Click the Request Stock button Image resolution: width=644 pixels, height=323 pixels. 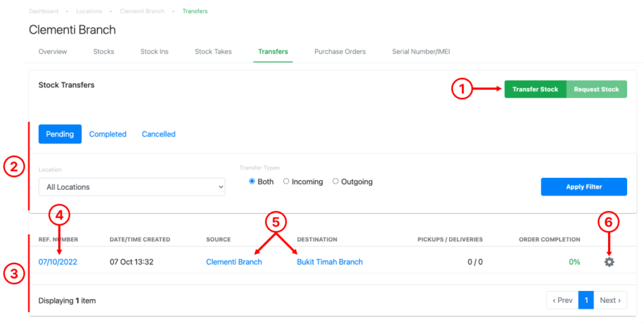[596, 89]
